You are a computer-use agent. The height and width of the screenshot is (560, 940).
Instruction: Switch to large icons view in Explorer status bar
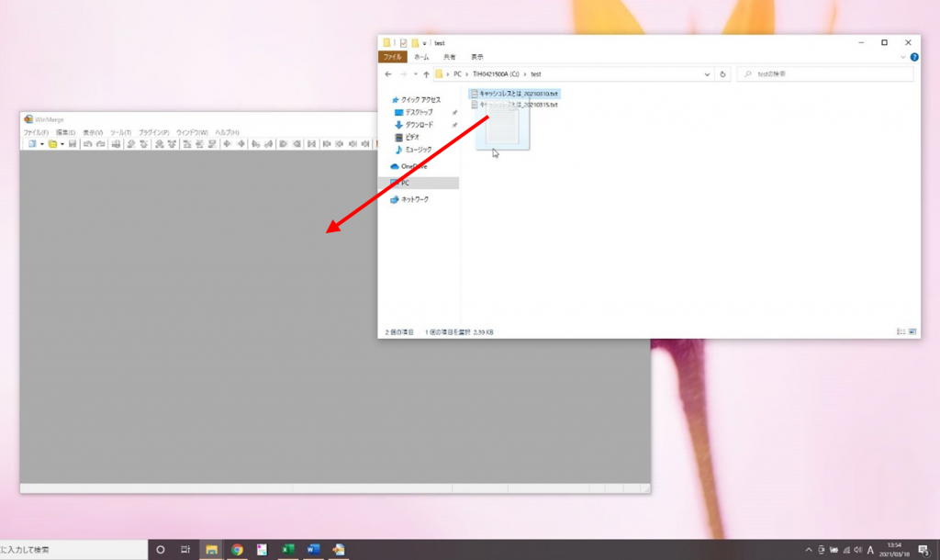click(x=912, y=331)
